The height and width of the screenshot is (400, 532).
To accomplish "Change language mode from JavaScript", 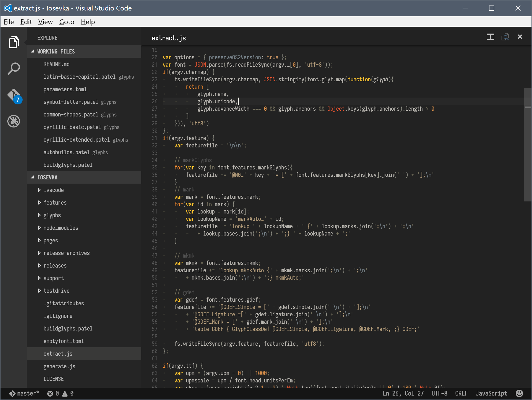I will tap(491, 393).
